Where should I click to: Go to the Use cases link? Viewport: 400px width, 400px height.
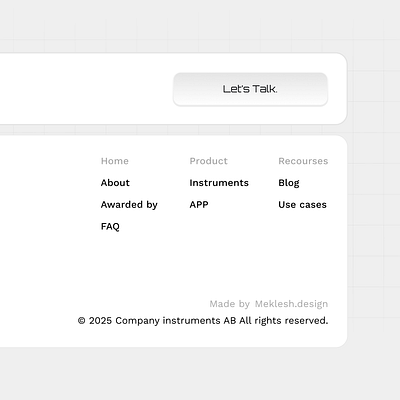click(x=302, y=205)
